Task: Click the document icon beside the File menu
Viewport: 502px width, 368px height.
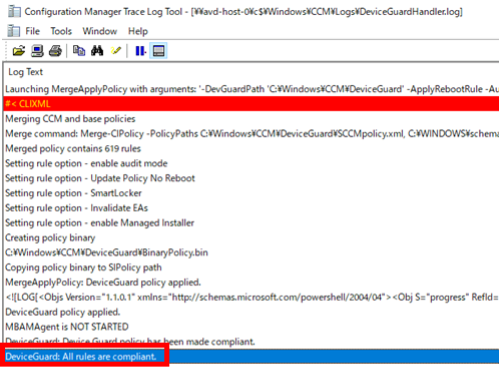Action: pos(14,31)
